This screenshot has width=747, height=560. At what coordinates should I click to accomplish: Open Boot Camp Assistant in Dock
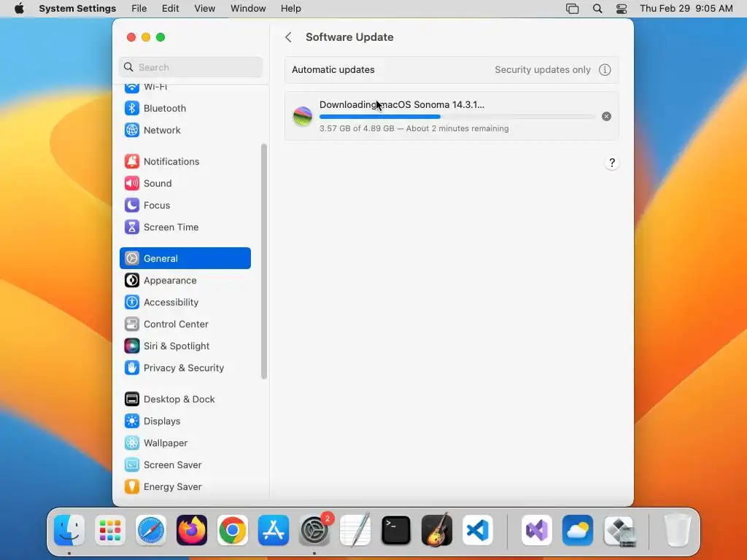[x=619, y=530]
